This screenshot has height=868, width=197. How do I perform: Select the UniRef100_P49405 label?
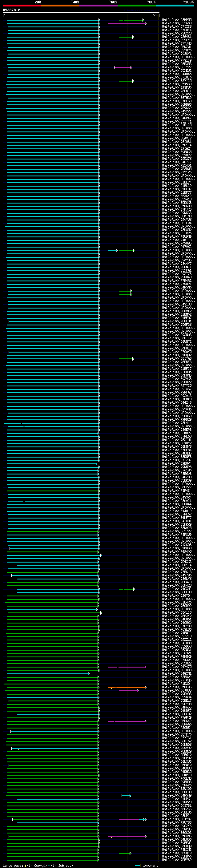coord(176,551)
